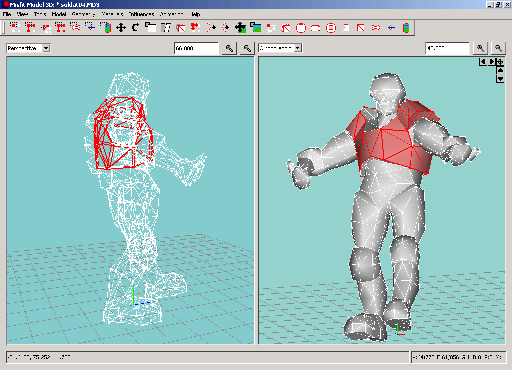Viewport: 512px width, 370px height.
Task: Select the red circle (sphere) creation tool
Action: (301, 28)
